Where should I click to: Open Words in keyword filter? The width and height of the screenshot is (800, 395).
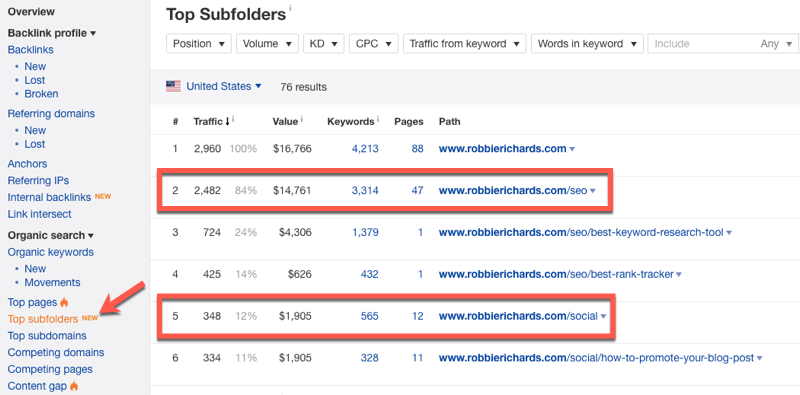click(x=587, y=44)
